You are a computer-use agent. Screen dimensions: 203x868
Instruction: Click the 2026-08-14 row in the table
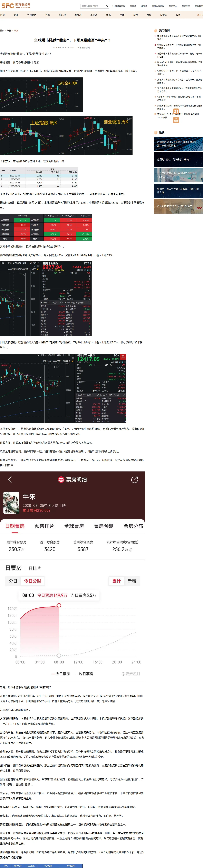39,176
